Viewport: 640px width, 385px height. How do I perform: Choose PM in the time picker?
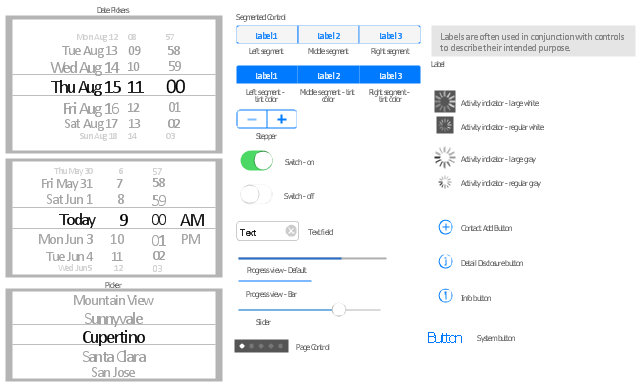click(x=191, y=239)
